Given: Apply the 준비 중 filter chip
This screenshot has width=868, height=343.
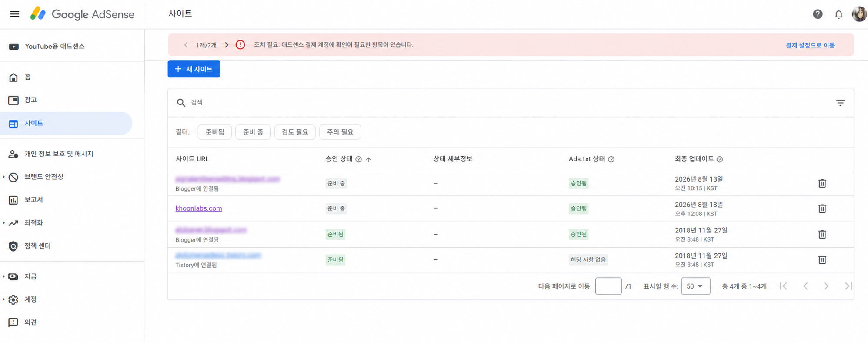Looking at the screenshot, I should pyautogui.click(x=253, y=132).
